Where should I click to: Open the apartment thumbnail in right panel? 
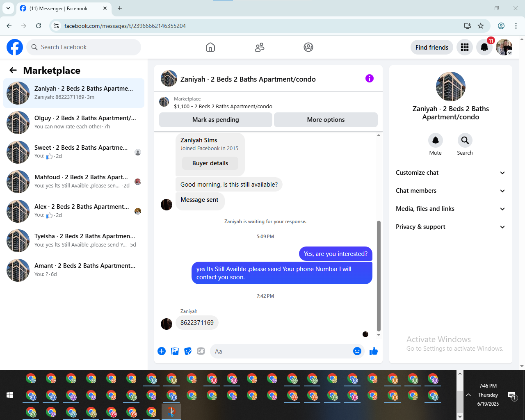451,87
